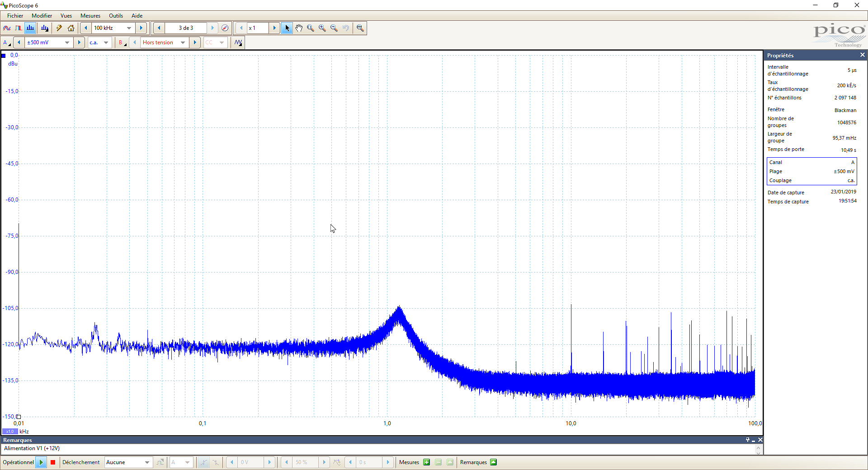Open spectrum options icon
Viewport: 868px width, 470px height.
(45, 28)
